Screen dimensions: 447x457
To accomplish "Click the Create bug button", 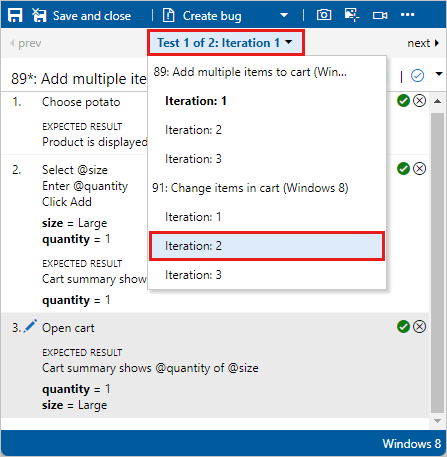I will [x=202, y=16].
